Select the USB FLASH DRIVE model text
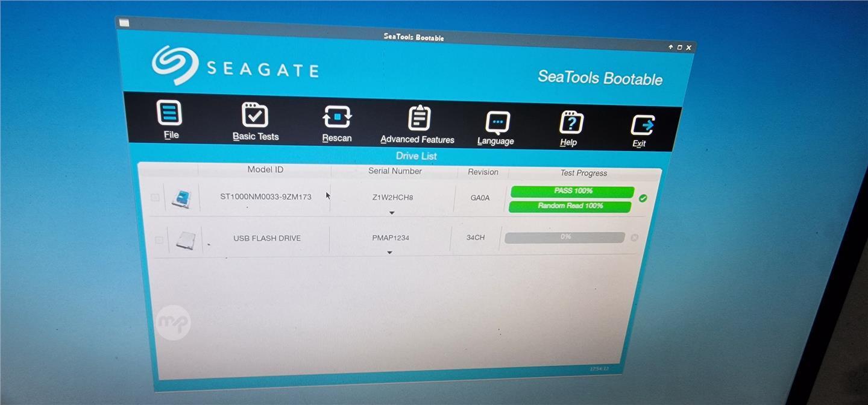The height and width of the screenshot is (405, 868). 267,238
